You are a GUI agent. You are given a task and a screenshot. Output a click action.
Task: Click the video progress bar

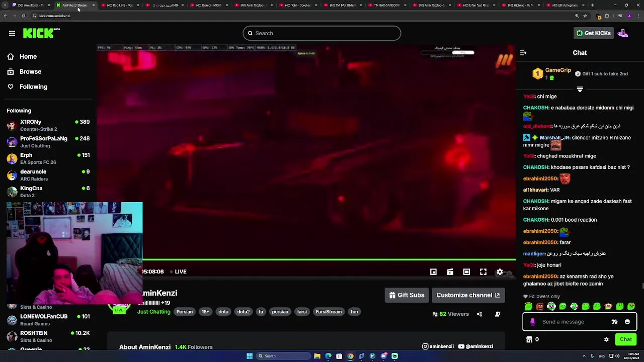[x=329, y=260]
